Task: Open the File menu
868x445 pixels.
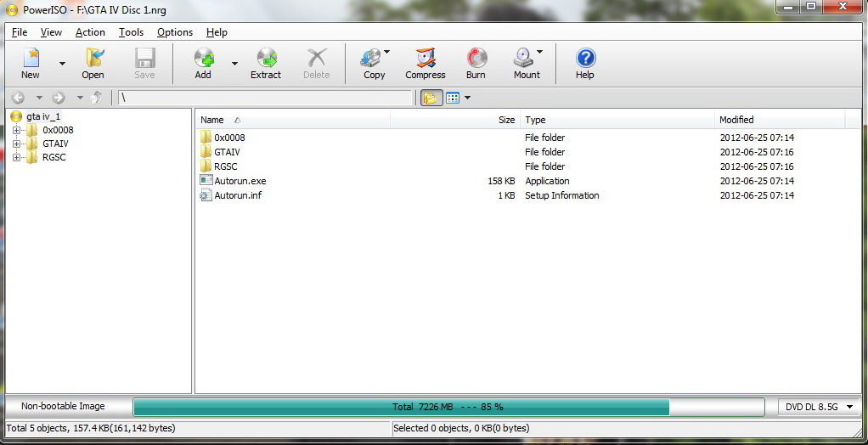Action: pos(20,32)
